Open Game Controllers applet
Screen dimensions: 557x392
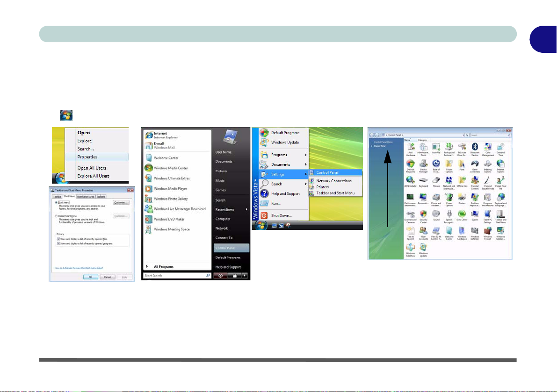pyautogui.click(x=475, y=166)
